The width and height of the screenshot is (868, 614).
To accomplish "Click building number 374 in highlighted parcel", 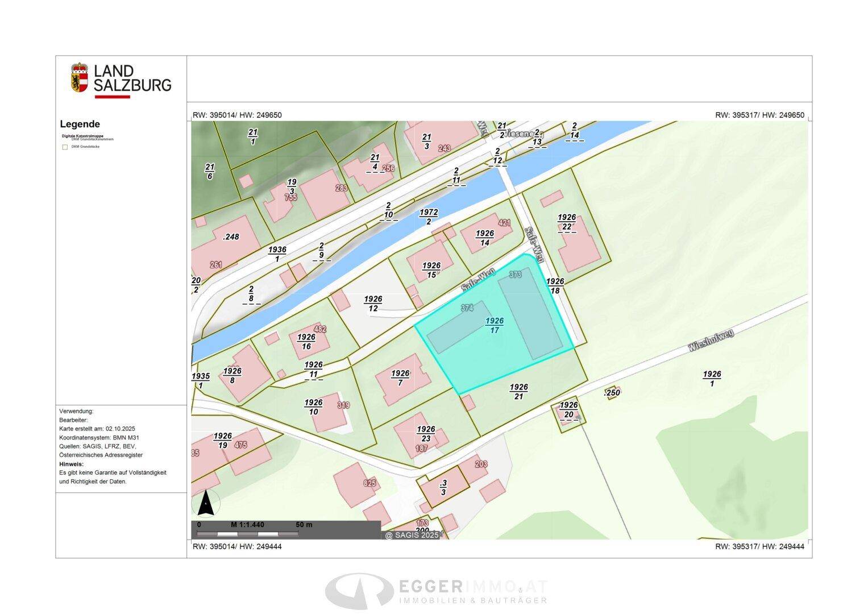I will point(467,308).
